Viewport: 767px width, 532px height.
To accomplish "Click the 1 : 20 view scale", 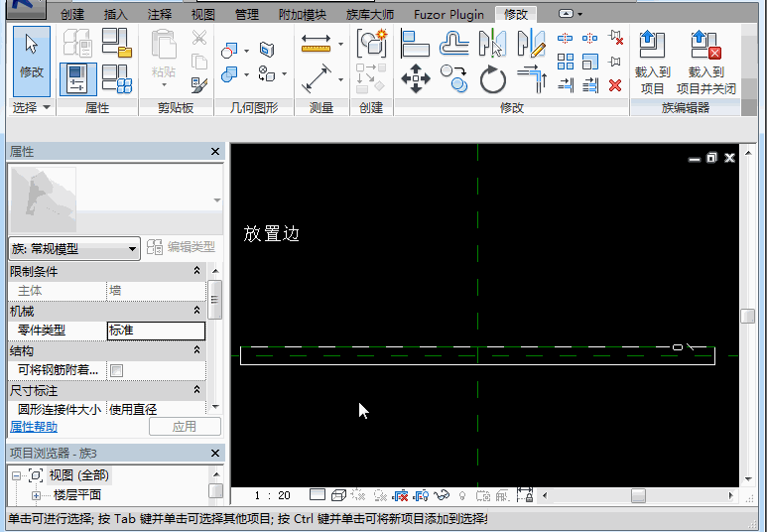I will pos(272,495).
